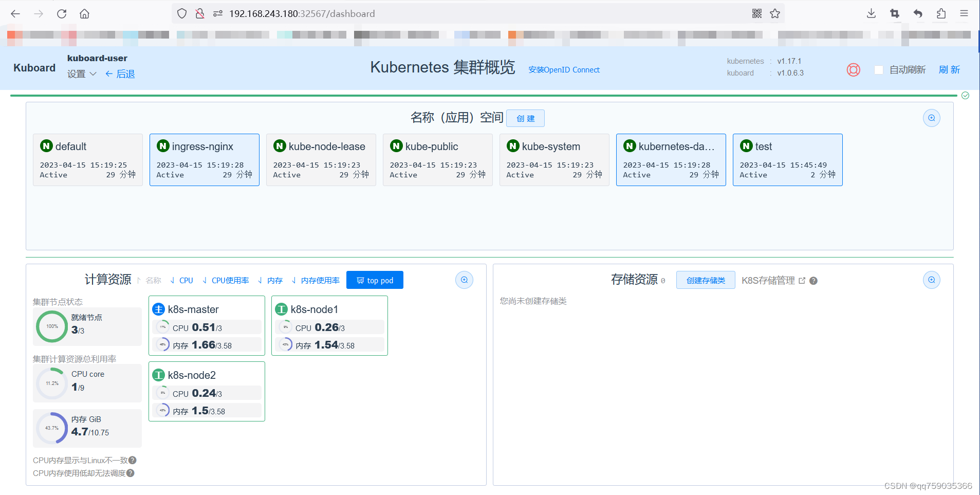Open the 设置 dropdown menu
The image size is (980, 495).
click(x=82, y=74)
